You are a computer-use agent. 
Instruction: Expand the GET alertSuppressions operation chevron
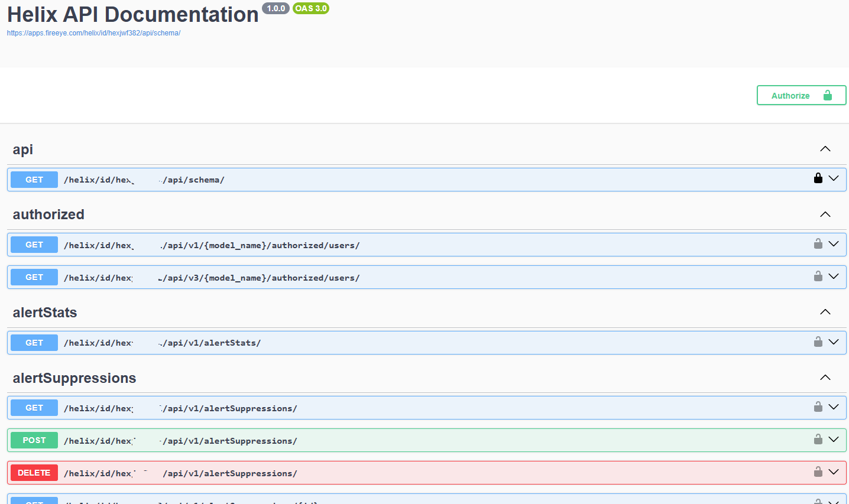coord(834,407)
